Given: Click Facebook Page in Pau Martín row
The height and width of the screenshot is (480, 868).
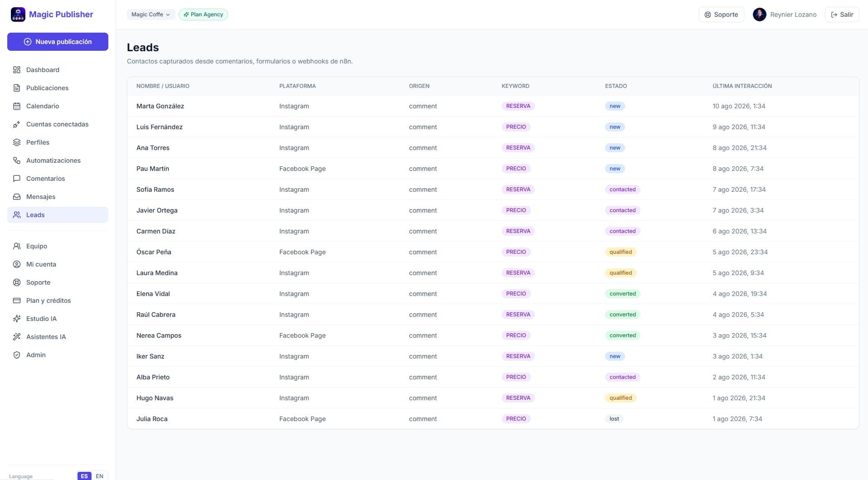Looking at the screenshot, I should coord(302,169).
